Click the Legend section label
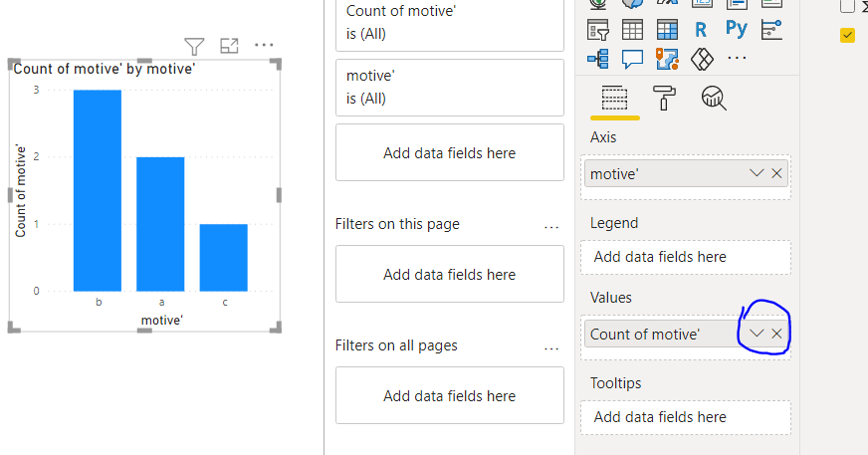Screen dimensions: 868x455 [614, 223]
